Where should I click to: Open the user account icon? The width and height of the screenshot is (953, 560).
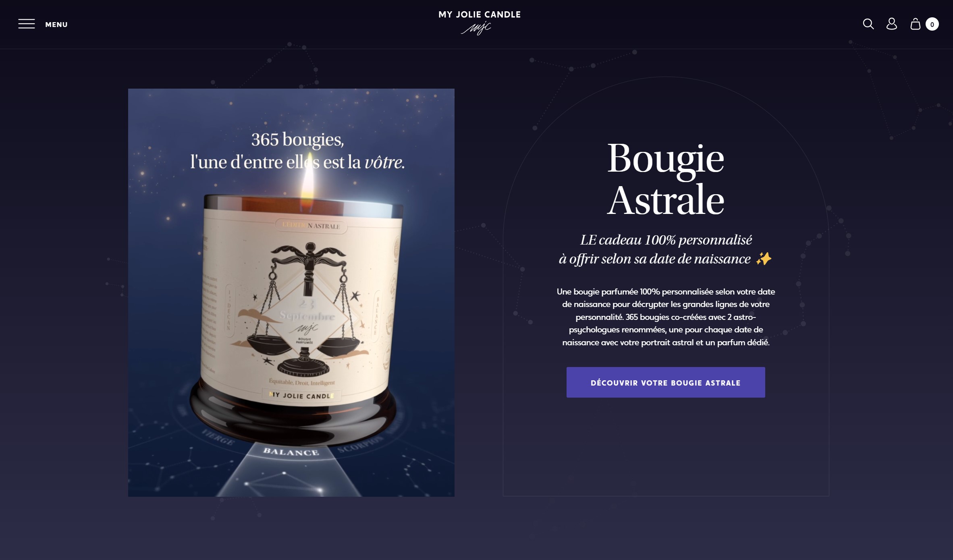coord(892,24)
